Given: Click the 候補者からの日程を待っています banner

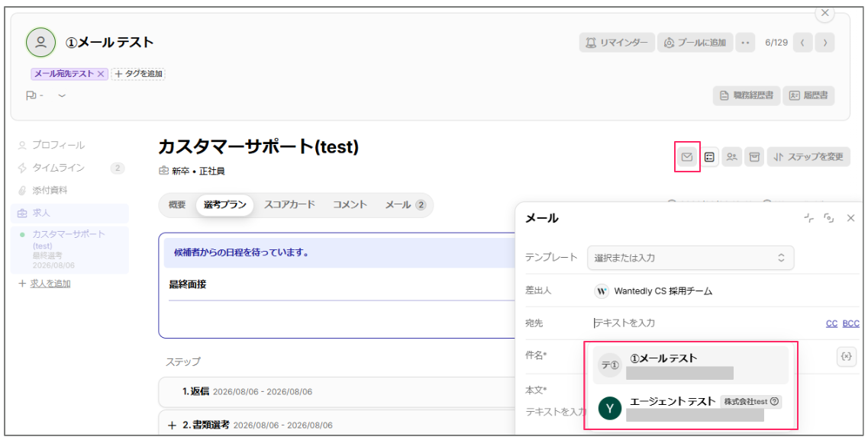Looking at the screenshot, I should pyautogui.click(x=340, y=252).
